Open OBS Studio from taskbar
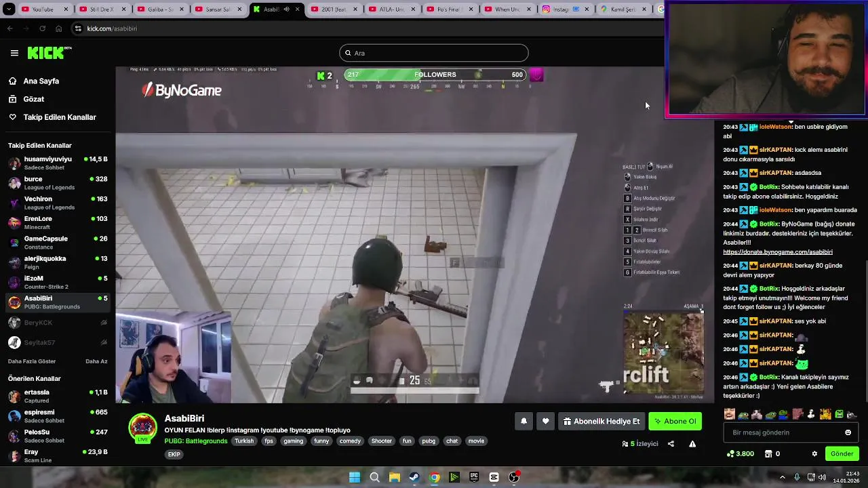 [514, 477]
